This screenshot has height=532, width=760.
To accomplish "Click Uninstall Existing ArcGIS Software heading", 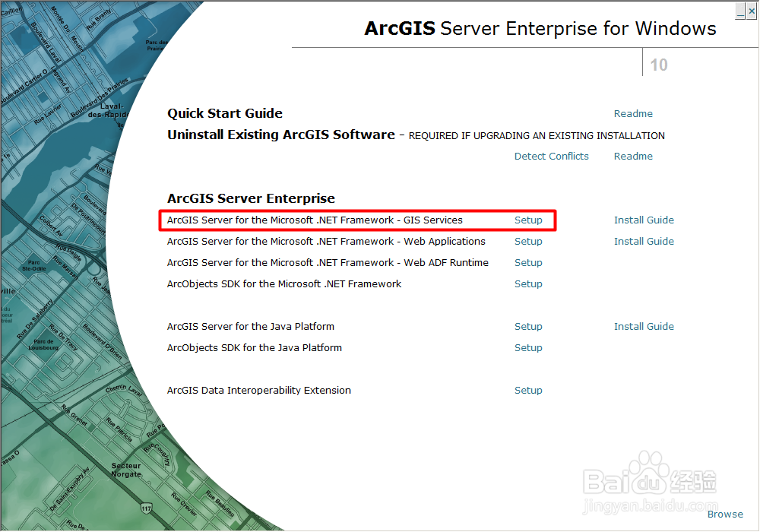I will [281, 135].
